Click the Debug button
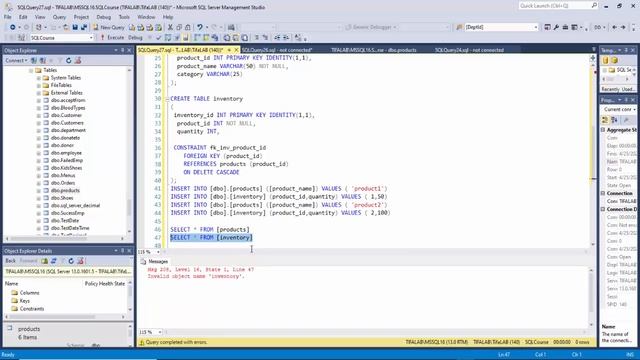 pyautogui.click(x=135, y=38)
